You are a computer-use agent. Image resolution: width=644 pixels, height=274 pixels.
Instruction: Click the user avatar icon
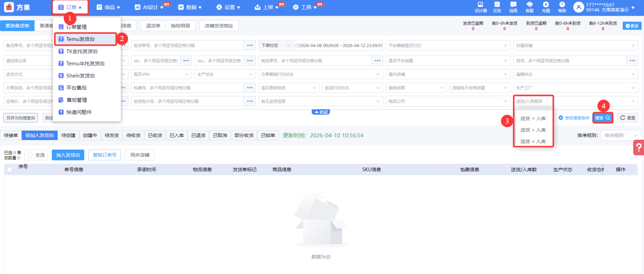(578, 7)
